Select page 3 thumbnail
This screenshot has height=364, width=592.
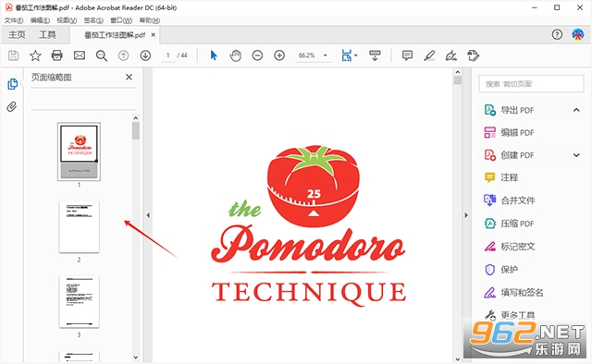(79, 302)
